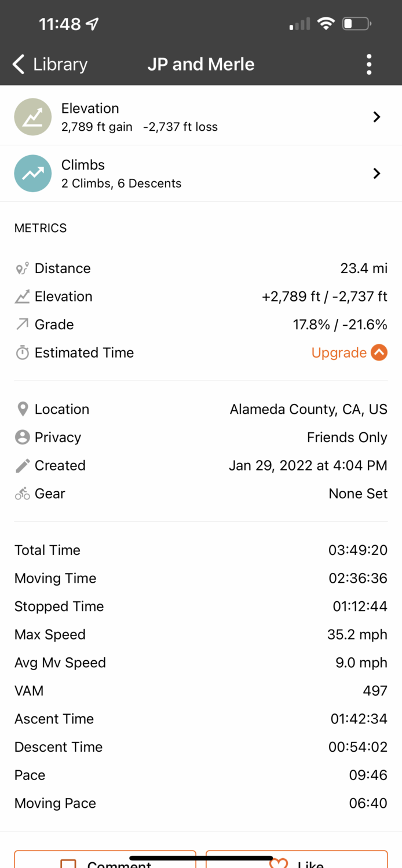This screenshot has width=402, height=868.
Task: Tap the orange Upgrade arrow icon
Action: click(379, 352)
